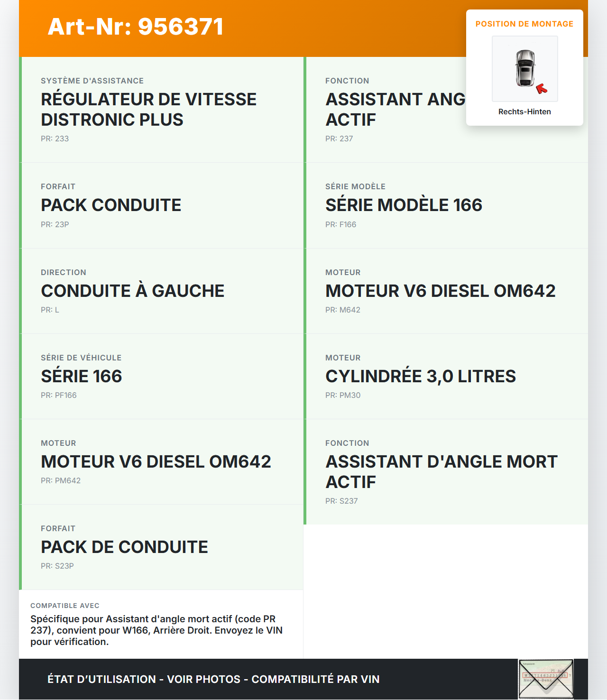The image size is (607, 700).
Task: Select the Cylindrée 3,0 Litres card
Action: tap(446, 376)
